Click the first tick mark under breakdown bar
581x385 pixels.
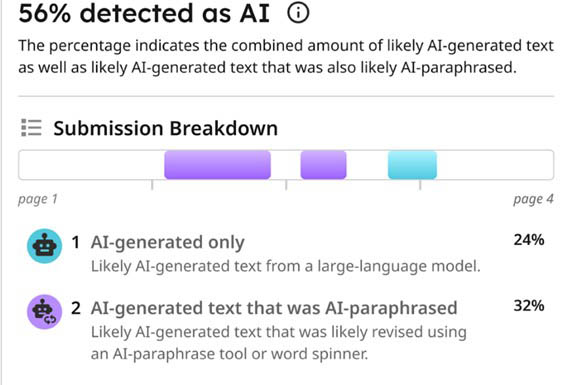coord(152,185)
